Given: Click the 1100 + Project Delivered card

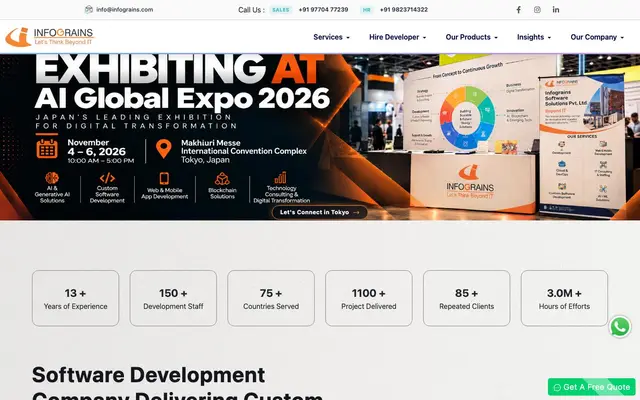Looking at the screenshot, I should [369, 298].
